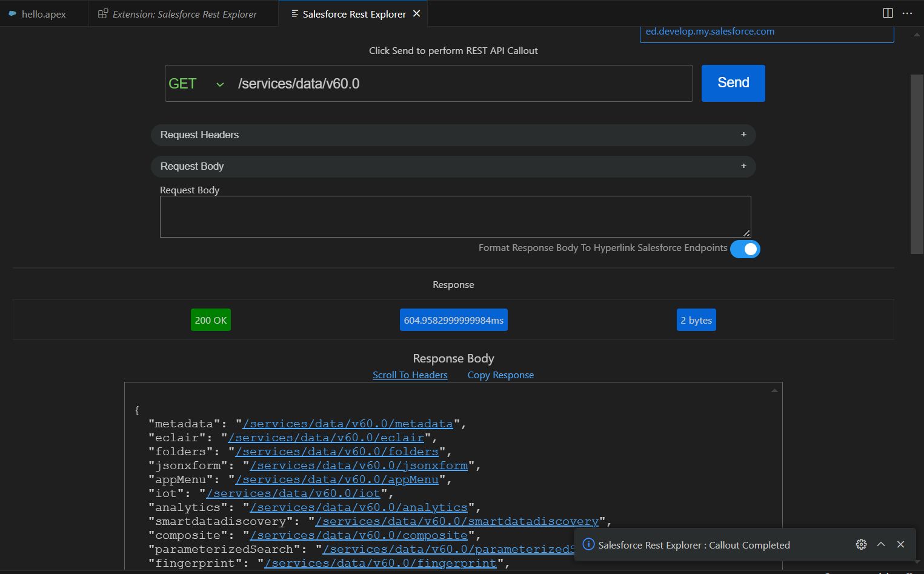Image resolution: width=924 pixels, height=574 pixels.
Task: Click the Response Body heading
Action: click(453, 358)
